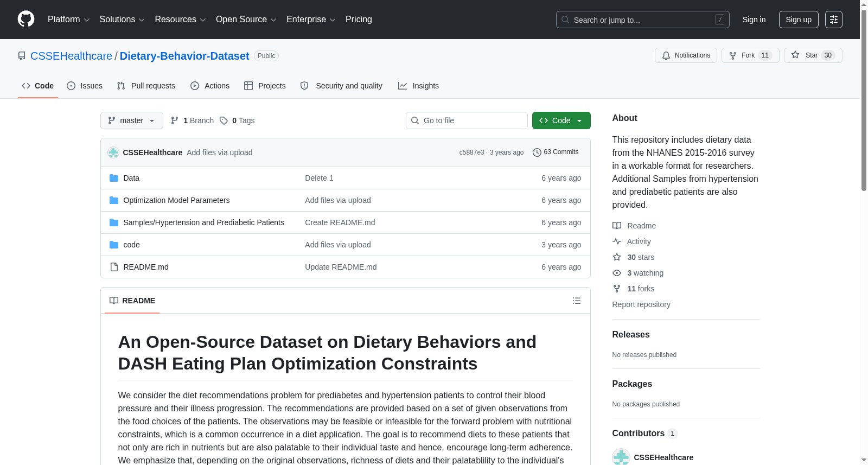The width and height of the screenshot is (868, 465).
Task: Click the Optimization Model Parameters folder icon
Action: click(x=114, y=200)
